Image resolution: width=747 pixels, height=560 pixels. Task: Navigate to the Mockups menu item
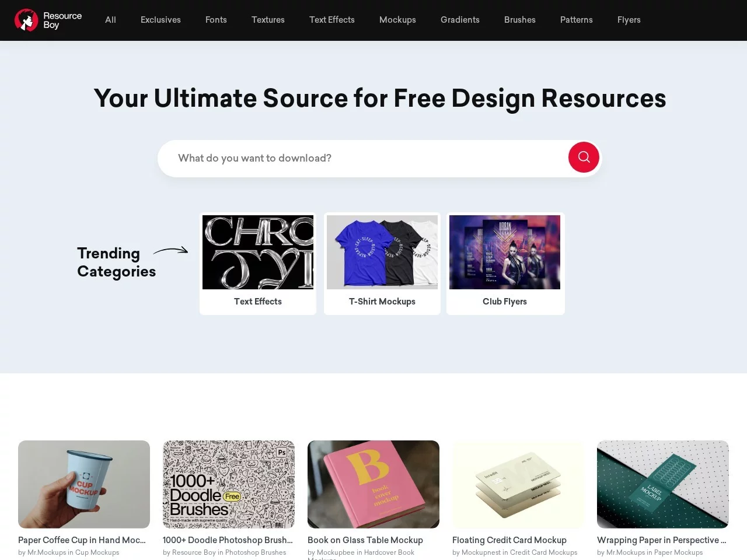[x=397, y=20]
